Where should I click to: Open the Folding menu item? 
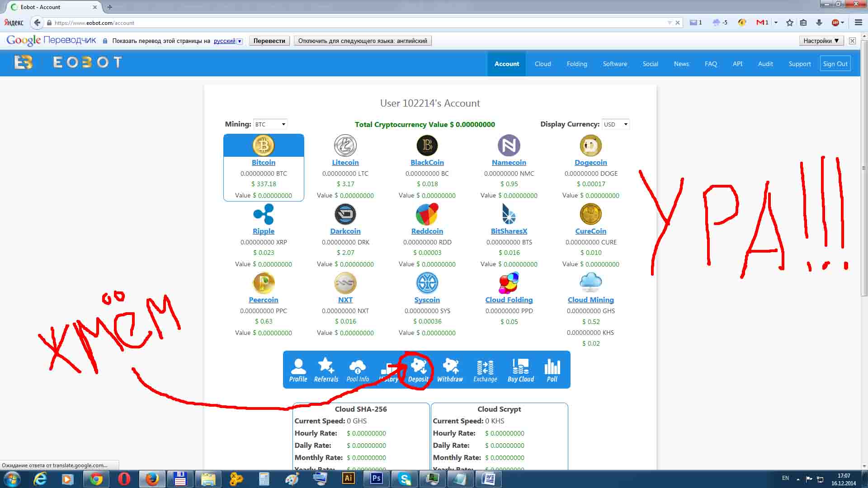click(x=577, y=64)
